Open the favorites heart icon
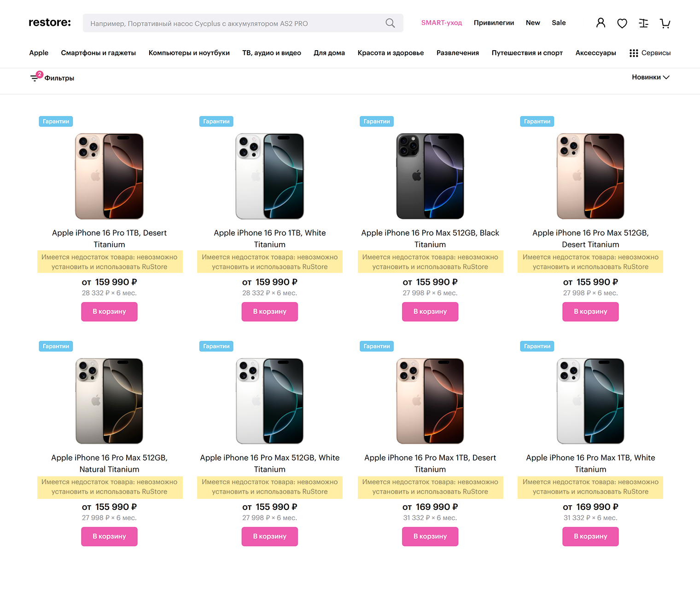The width and height of the screenshot is (700, 613). point(622,23)
